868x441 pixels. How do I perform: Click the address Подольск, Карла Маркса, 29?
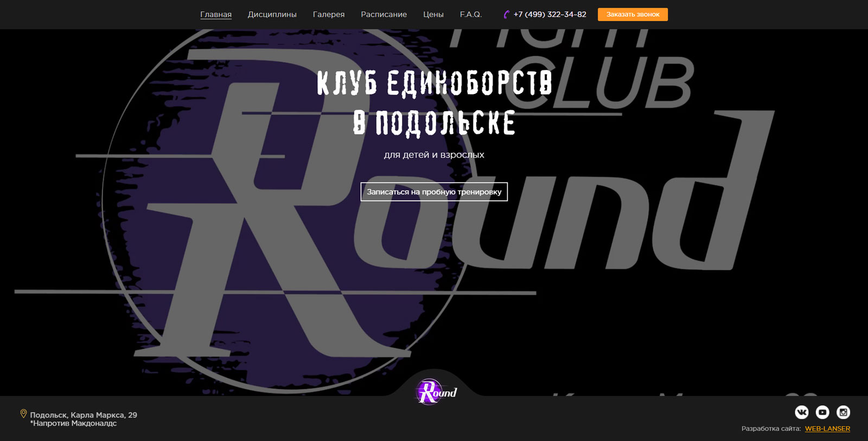[84, 415]
